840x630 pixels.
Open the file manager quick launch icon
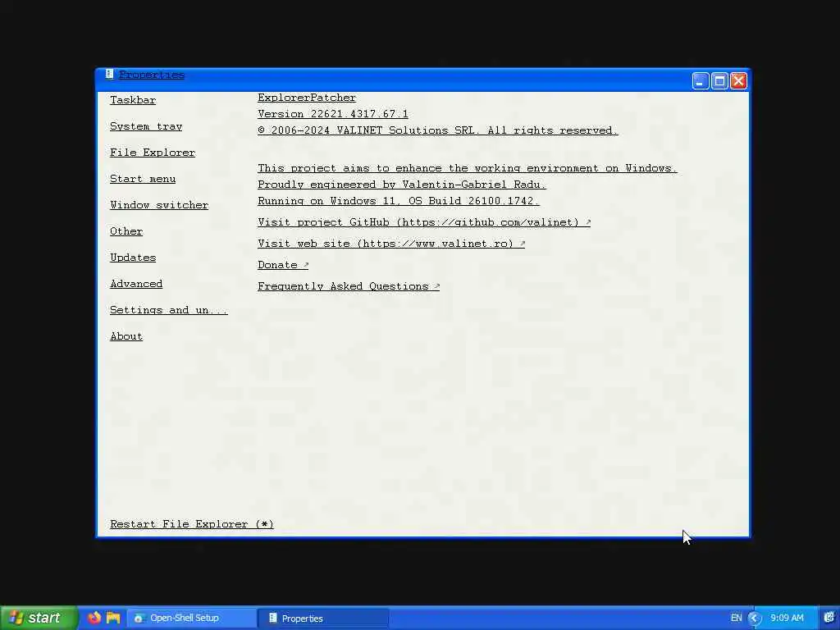[113, 618]
